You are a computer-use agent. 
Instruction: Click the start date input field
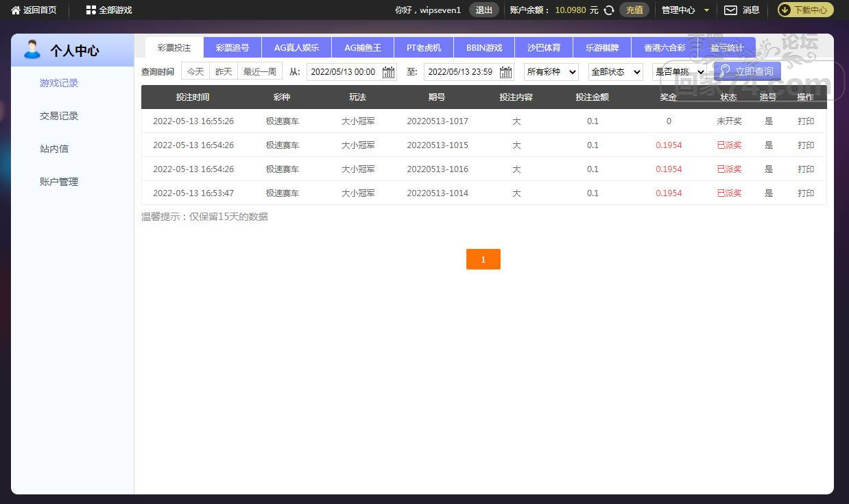coord(343,72)
